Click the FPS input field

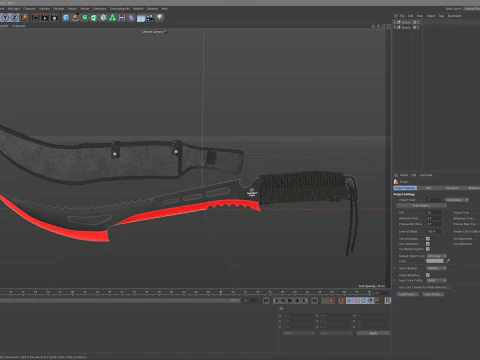coord(435,212)
